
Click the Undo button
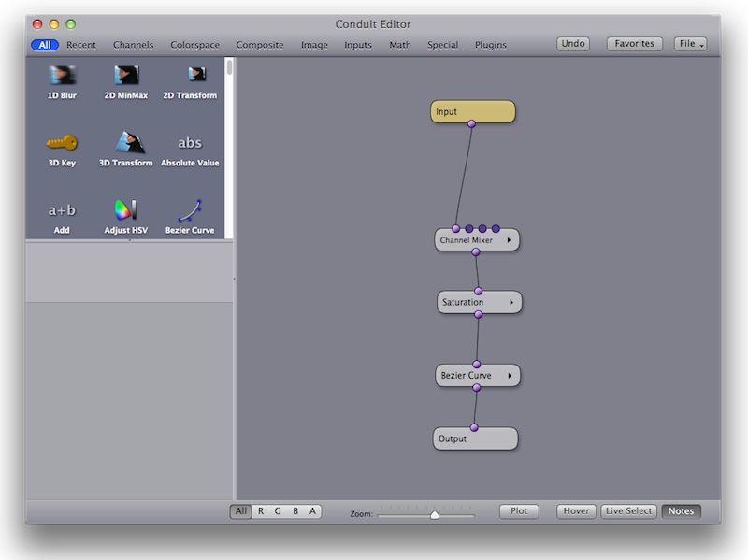click(x=573, y=44)
